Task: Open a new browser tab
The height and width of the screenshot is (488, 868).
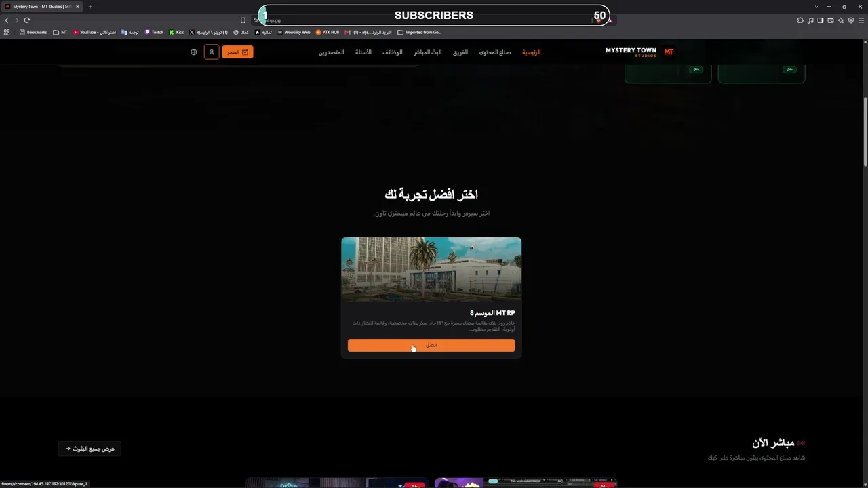Action: 90,7
